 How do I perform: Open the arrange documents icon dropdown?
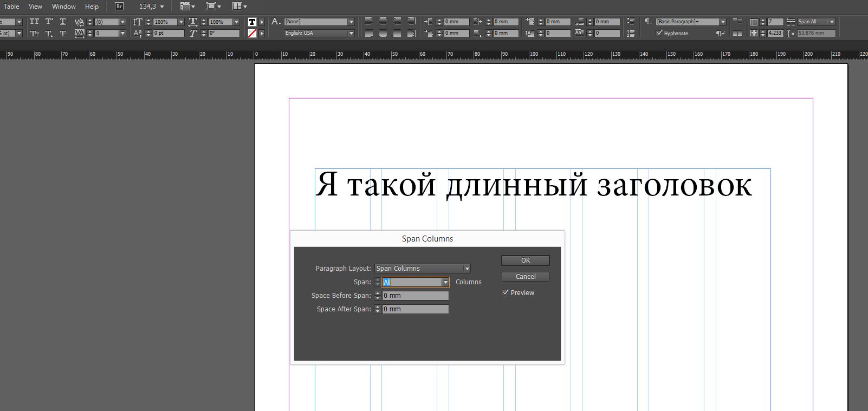pyautogui.click(x=239, y=6)
